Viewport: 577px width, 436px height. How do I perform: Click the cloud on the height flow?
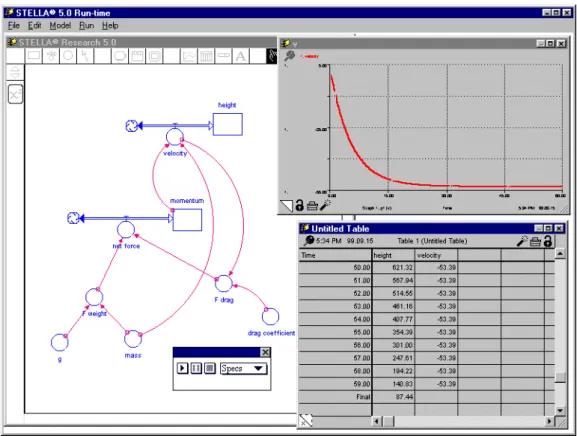pos(131,126)
